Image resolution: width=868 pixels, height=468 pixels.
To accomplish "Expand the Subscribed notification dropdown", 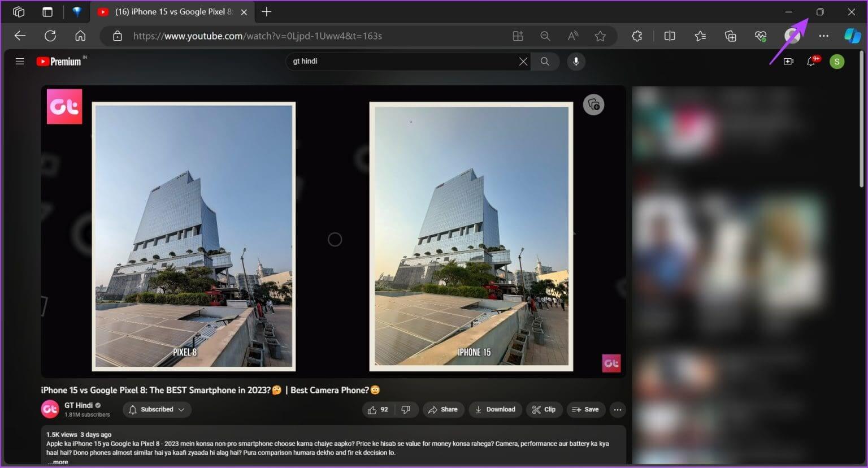I will 157,410.
